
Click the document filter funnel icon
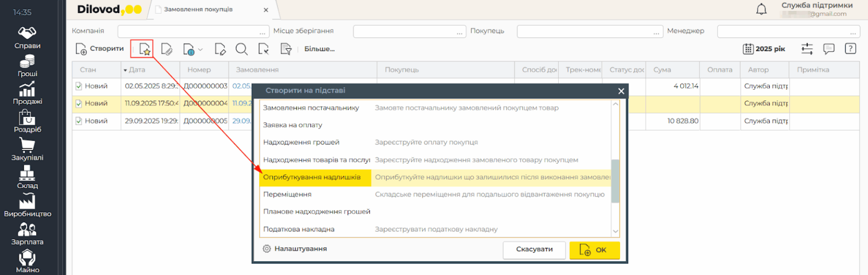pos(286,49)
